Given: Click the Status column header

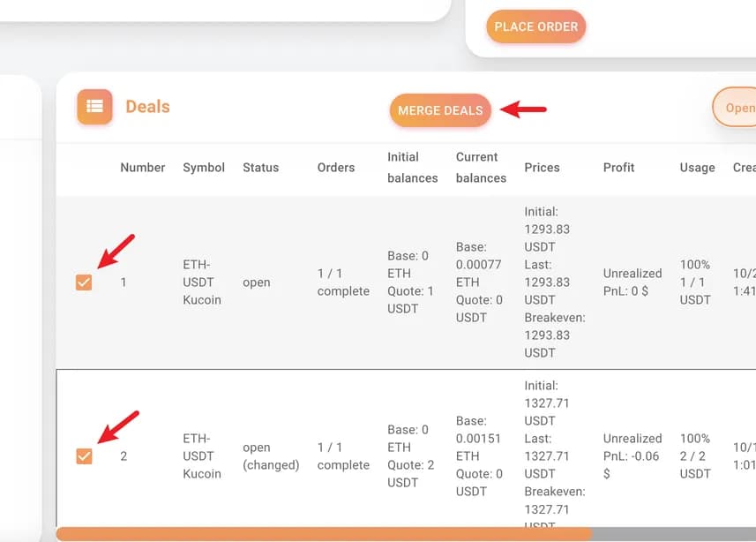Looking at the screenshot, I should coord(260,168).
